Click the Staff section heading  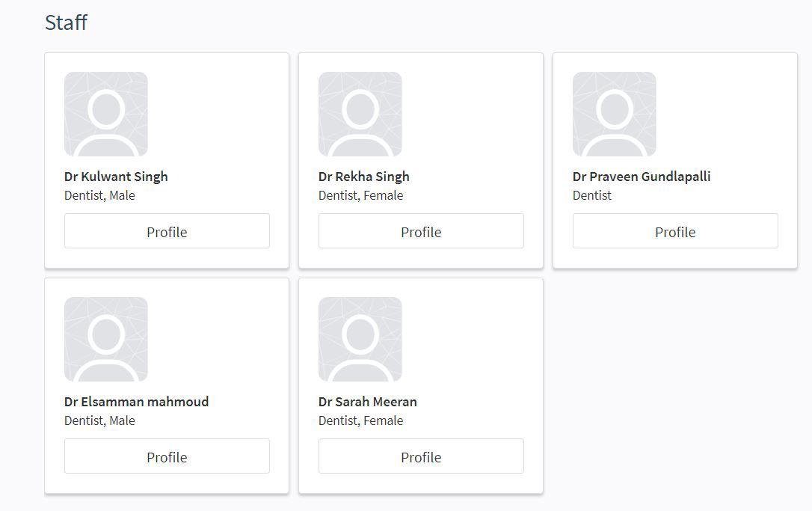click(67, 22)
